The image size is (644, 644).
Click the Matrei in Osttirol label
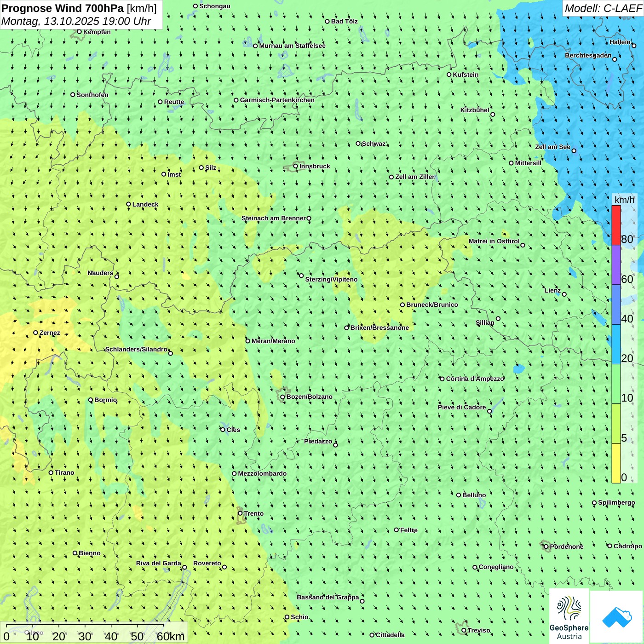point(494,241)
